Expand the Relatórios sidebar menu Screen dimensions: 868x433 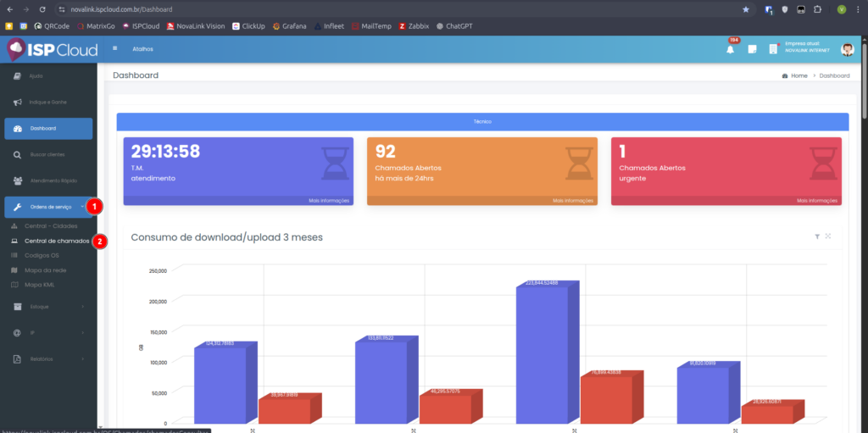[x=48, y=358]
